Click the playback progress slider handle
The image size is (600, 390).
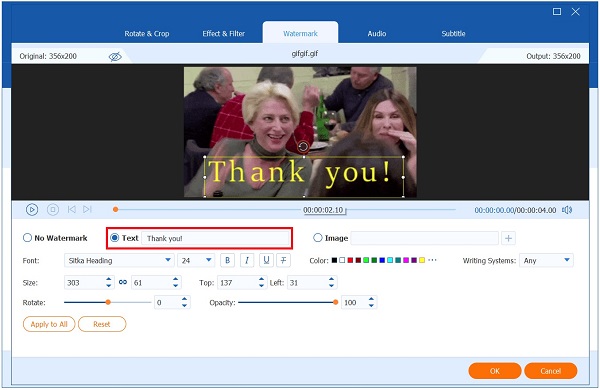(x=116, y=209)
